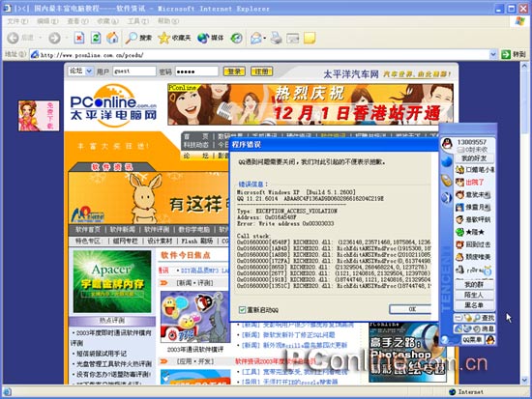Open the 软件评测 navigation link

[x=157, y=230]
